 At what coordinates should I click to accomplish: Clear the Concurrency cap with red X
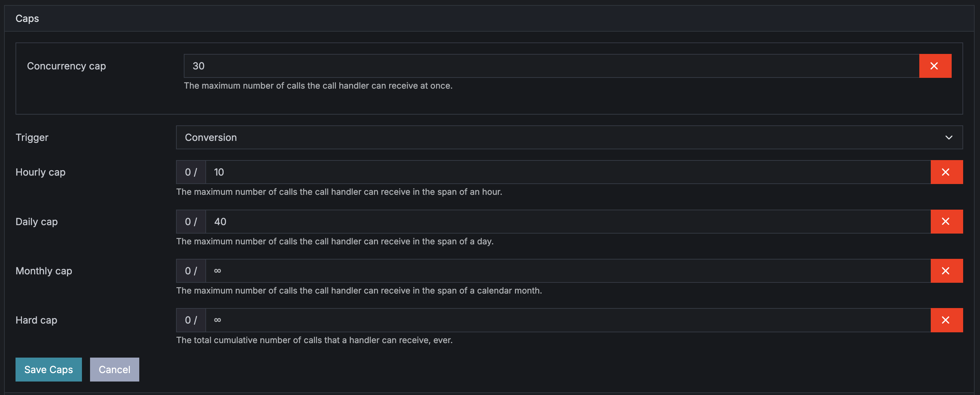pos(935,66)
